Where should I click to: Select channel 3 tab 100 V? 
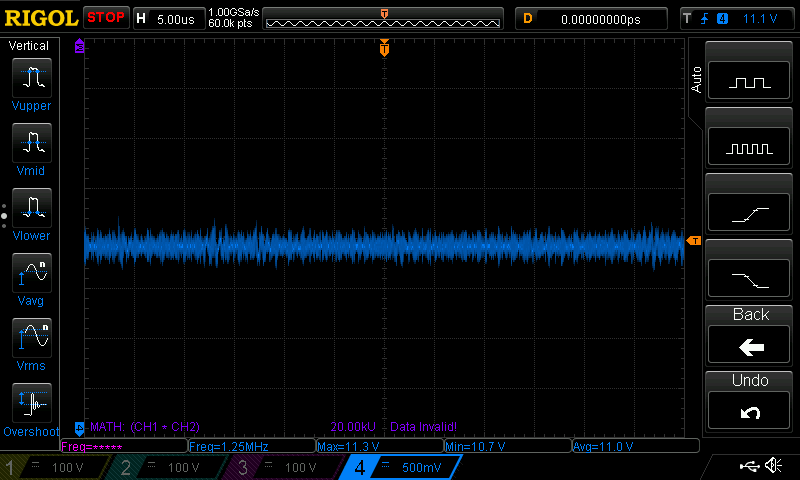click(282, 467)
